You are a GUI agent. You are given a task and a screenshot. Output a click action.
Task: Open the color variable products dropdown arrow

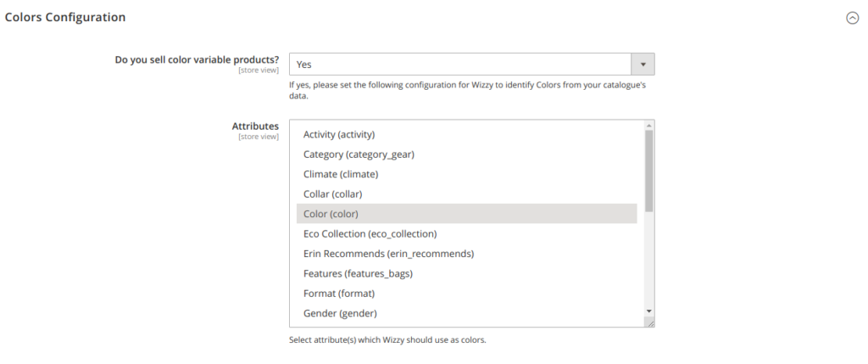(x=643, y=64)
